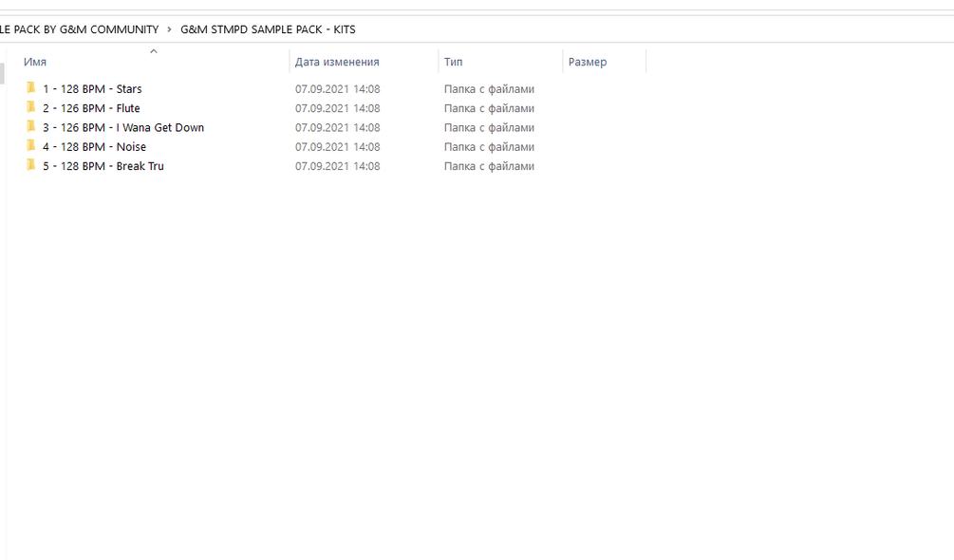Image resolution: width=954 pixels, height=560 pixels.
Task: Click the navigation pane scrollbar thumb
Action: (x=2, y=74)
